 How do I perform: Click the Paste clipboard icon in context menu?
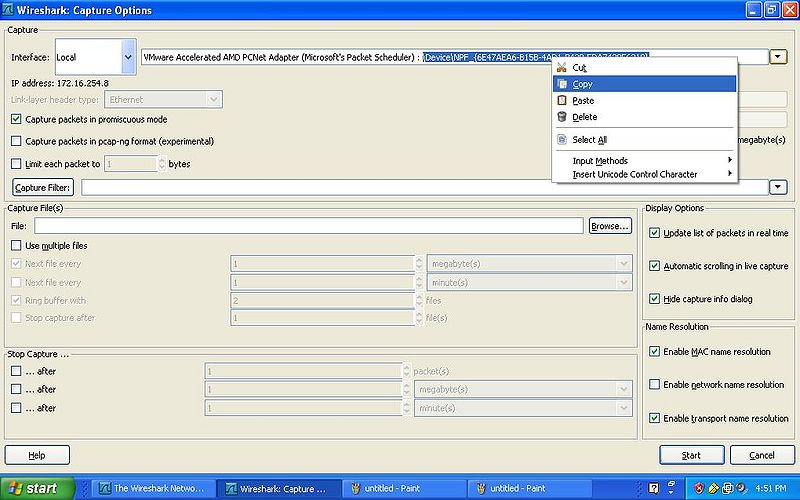[x=562, y=101]
